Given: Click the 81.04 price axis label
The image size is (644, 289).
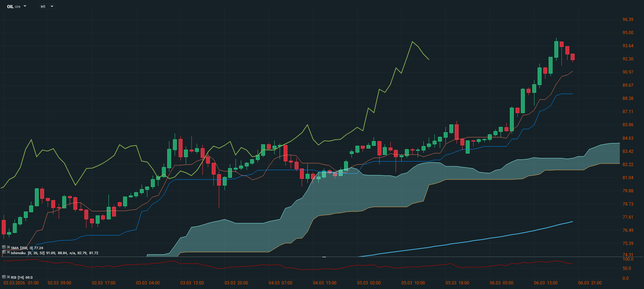Looking at the screenshot, I should click(628, 178).
